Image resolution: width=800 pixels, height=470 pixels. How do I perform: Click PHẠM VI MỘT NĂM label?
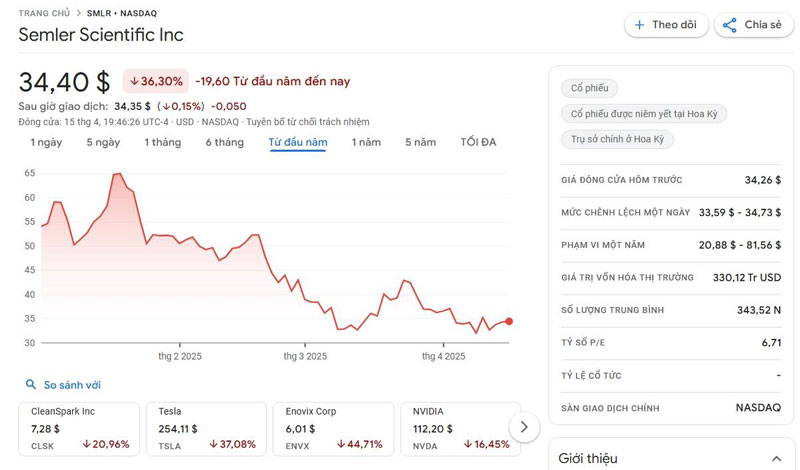click(x=603, y=245)
